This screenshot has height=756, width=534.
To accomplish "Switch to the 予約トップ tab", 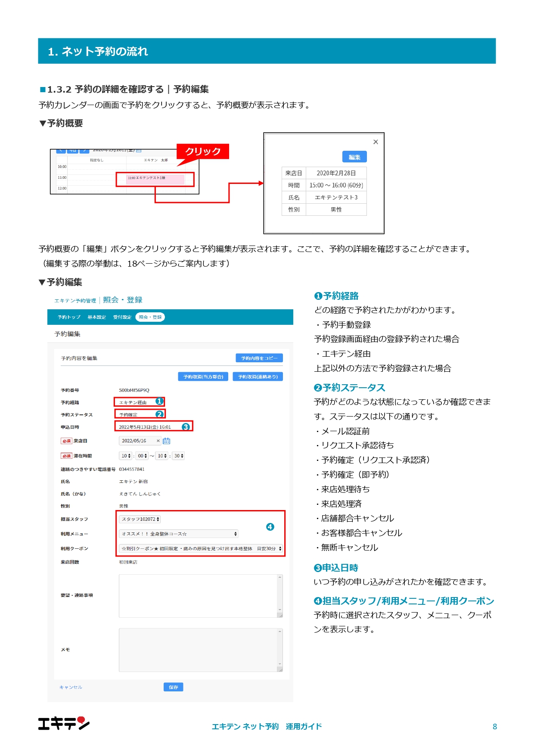I will pyautogui.click(x=69, y=317).
